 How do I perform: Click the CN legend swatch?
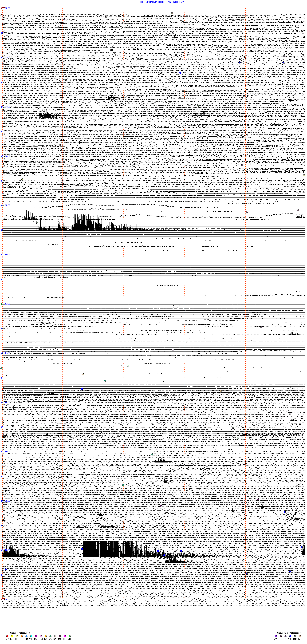(281, 636)
